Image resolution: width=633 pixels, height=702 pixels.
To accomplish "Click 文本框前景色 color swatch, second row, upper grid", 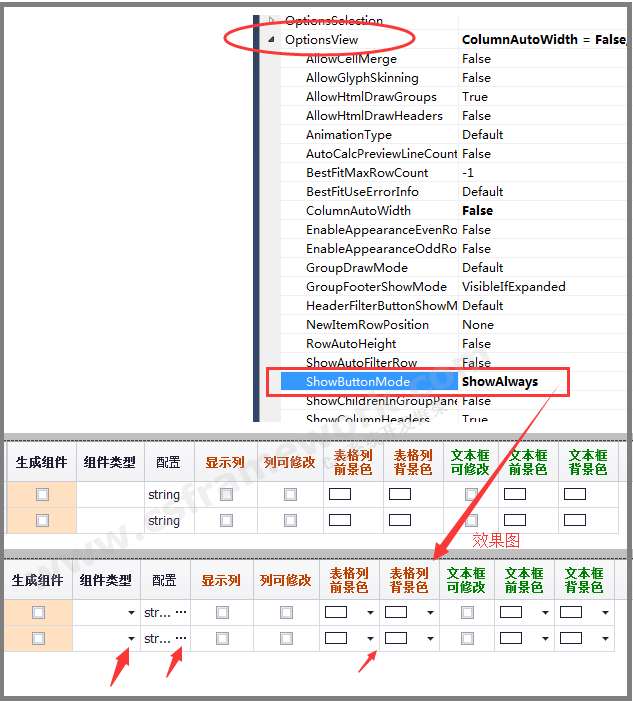I will [x=516, y=520].
